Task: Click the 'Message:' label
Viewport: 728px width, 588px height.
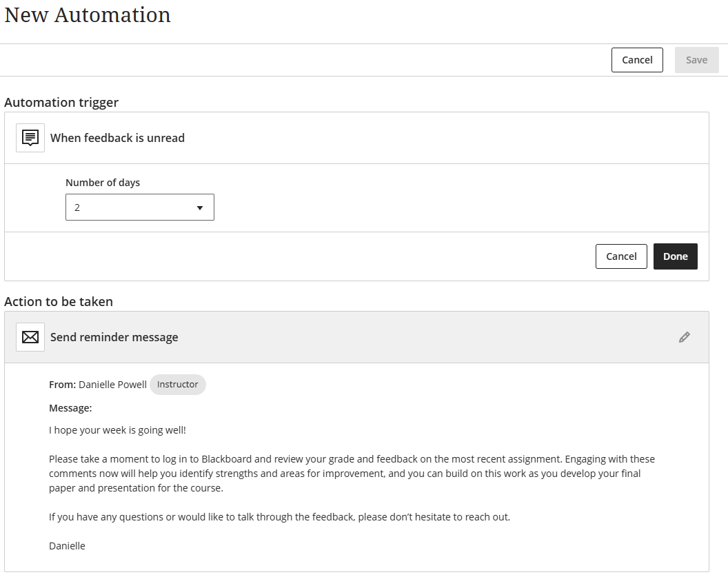Action: (70, 408)
